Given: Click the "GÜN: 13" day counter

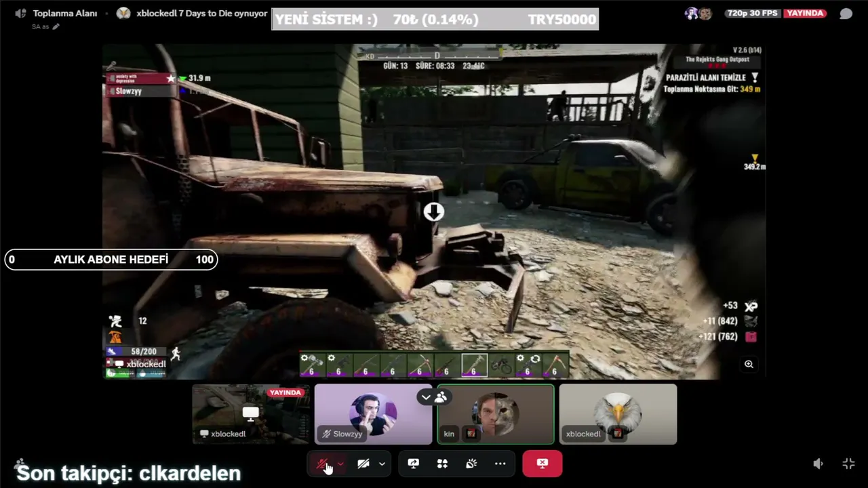Looking at the screenshot, I should (395, 66).
